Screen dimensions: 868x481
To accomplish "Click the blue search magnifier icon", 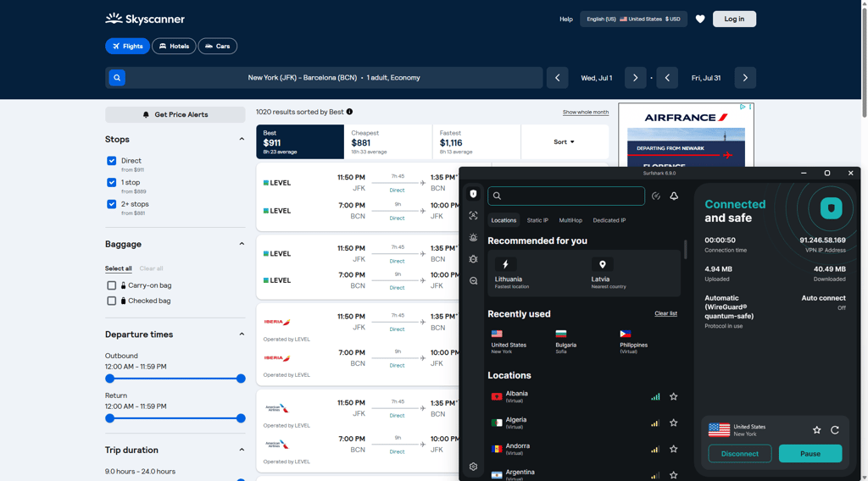I will pyautogui.click(x=117, y=77).
